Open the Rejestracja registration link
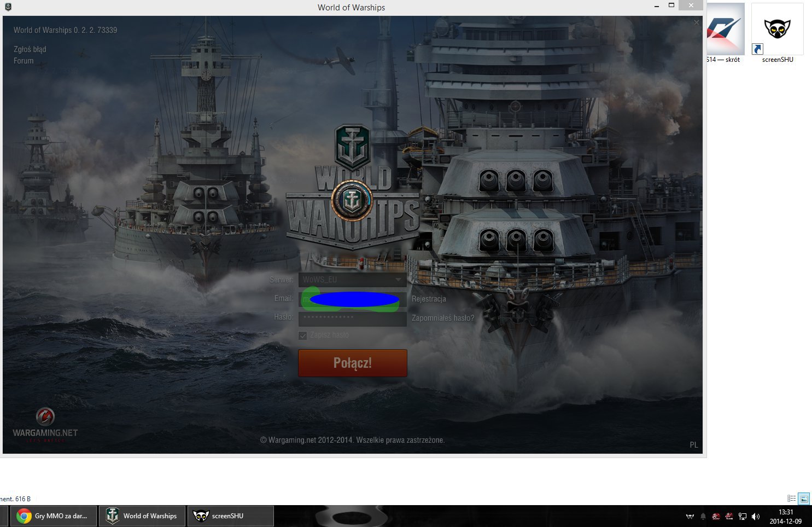The height and width of the screenshot is (527, 812). [x=429, y=299]
